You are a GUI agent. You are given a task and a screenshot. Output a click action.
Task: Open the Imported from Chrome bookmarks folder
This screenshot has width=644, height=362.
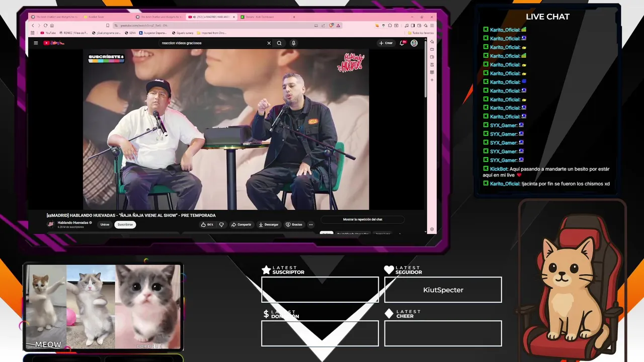(x=211, y=33)
